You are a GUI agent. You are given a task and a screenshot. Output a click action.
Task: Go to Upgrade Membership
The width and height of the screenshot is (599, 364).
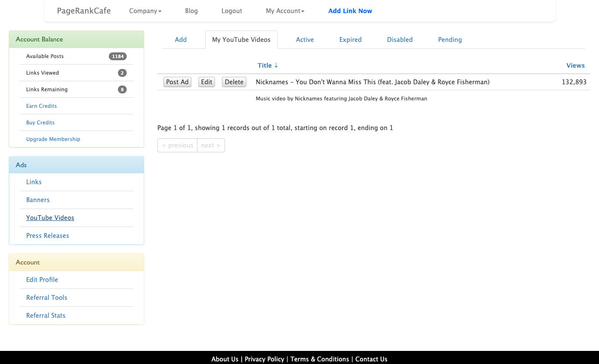click(53, 139)
